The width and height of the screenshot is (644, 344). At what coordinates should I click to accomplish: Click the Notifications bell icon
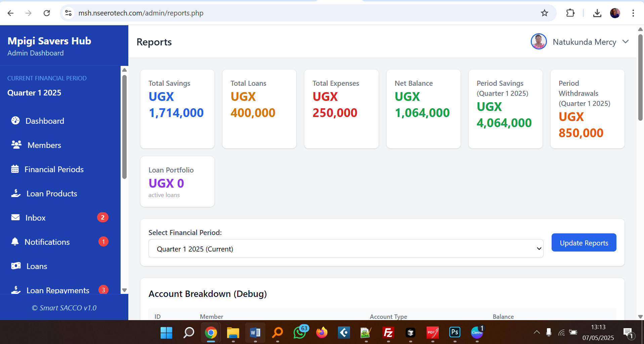coord(15,242)
